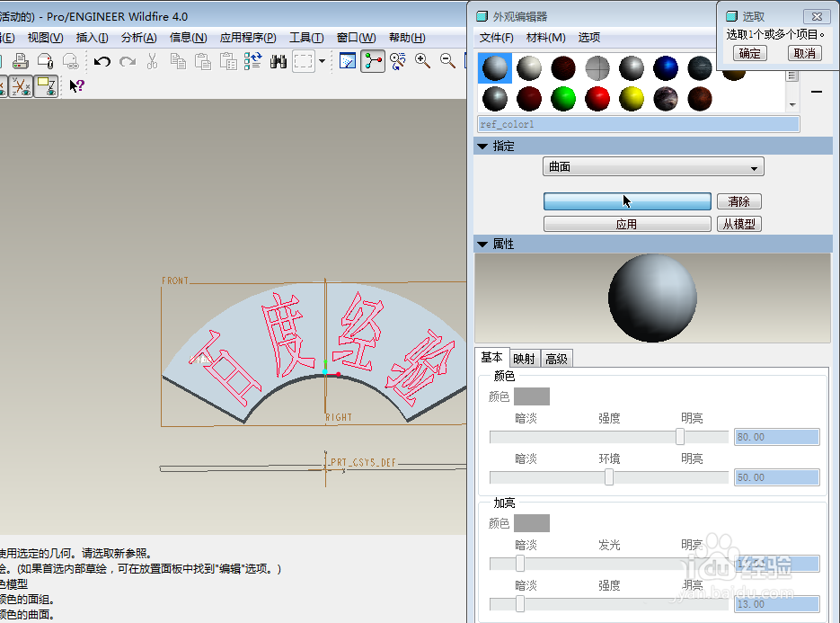Switch to the 映射 tab

coord(524,359)
